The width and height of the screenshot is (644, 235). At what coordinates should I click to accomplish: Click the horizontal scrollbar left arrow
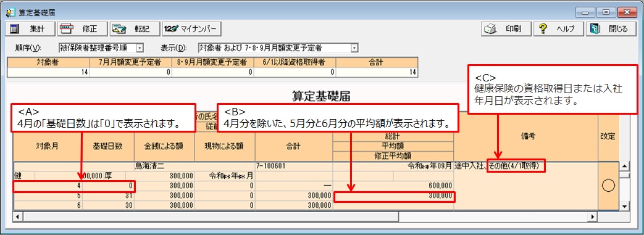[17, 216]
